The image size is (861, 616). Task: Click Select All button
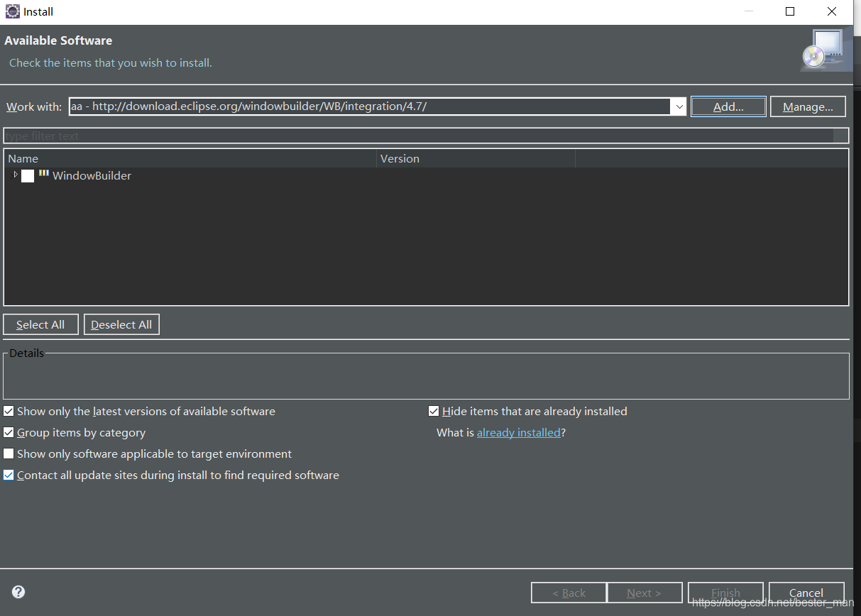(x=40, y=324)
